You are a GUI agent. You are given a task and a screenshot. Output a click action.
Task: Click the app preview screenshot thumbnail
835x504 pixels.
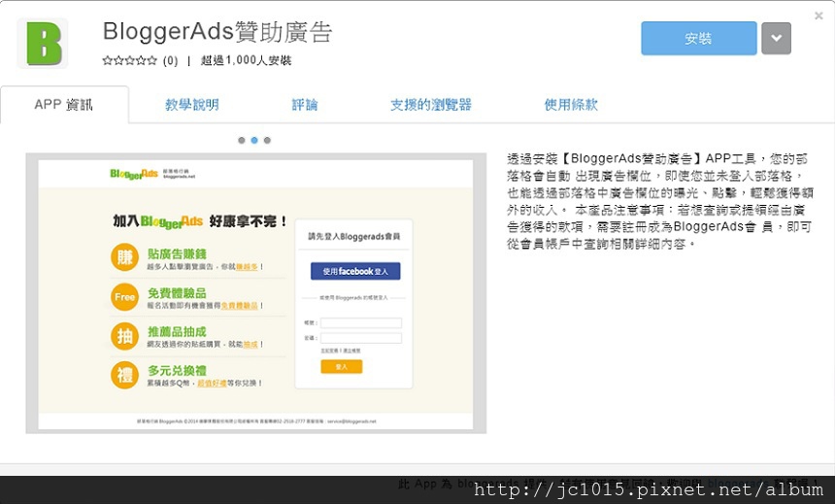256,293
